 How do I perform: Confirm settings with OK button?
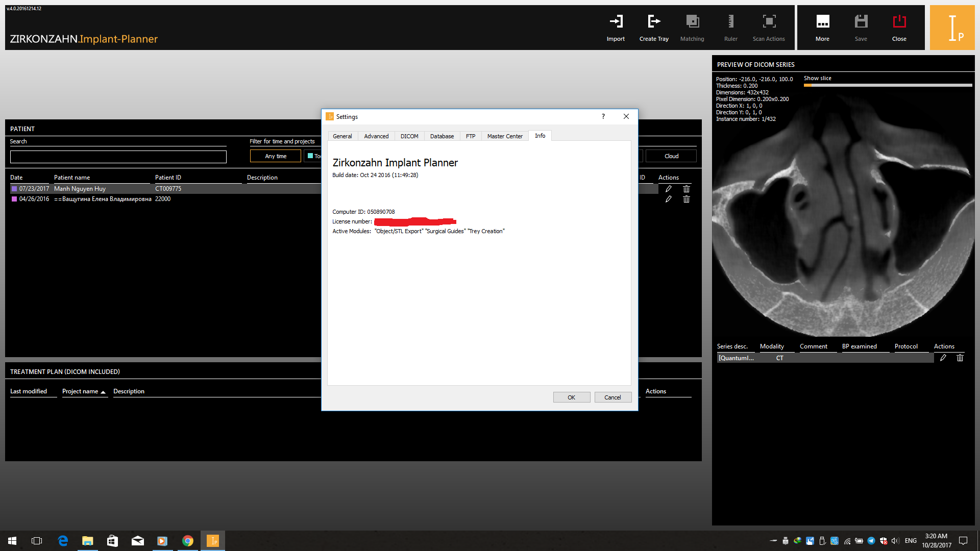(572, 397)
